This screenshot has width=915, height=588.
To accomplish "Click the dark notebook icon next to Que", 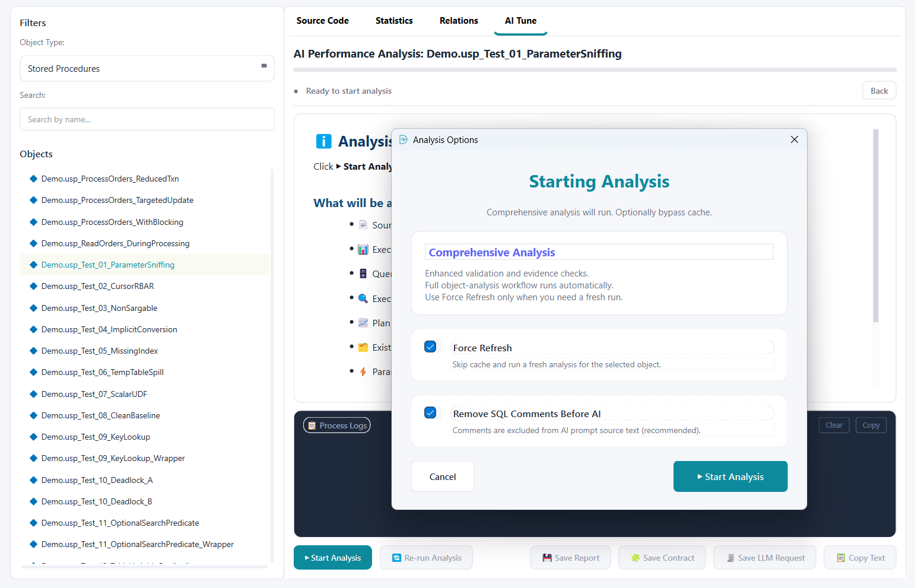I will tap(363, 274).
